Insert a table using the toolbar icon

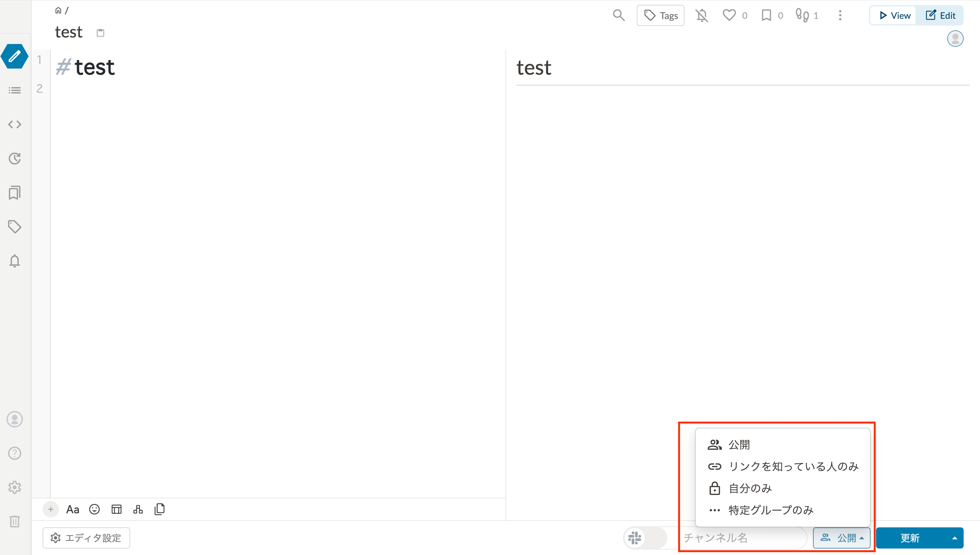(x=117, y=509)
